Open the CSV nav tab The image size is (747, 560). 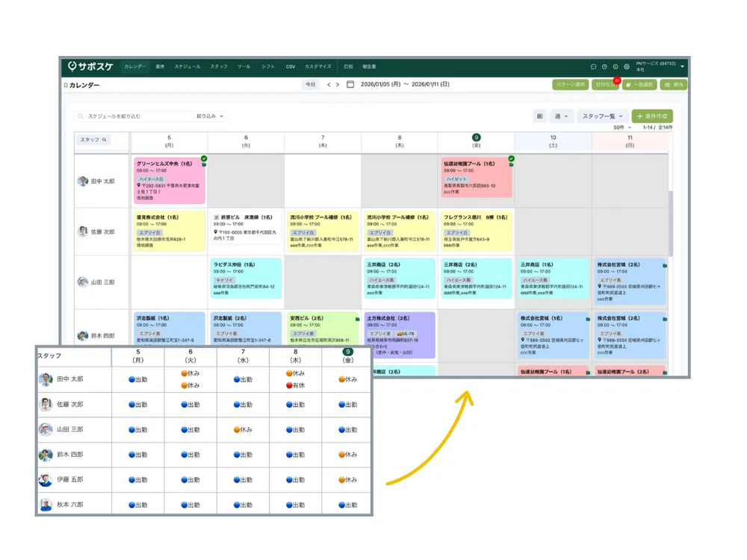click(291, 66)
